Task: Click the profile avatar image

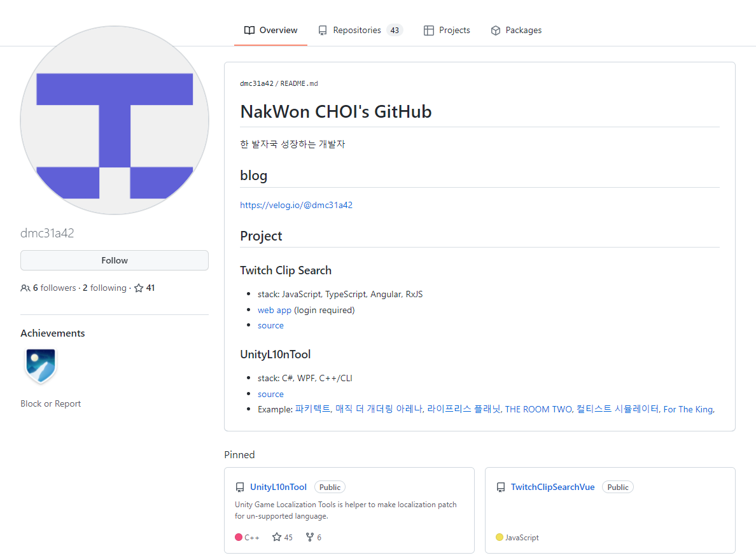Action: (114, 120)
